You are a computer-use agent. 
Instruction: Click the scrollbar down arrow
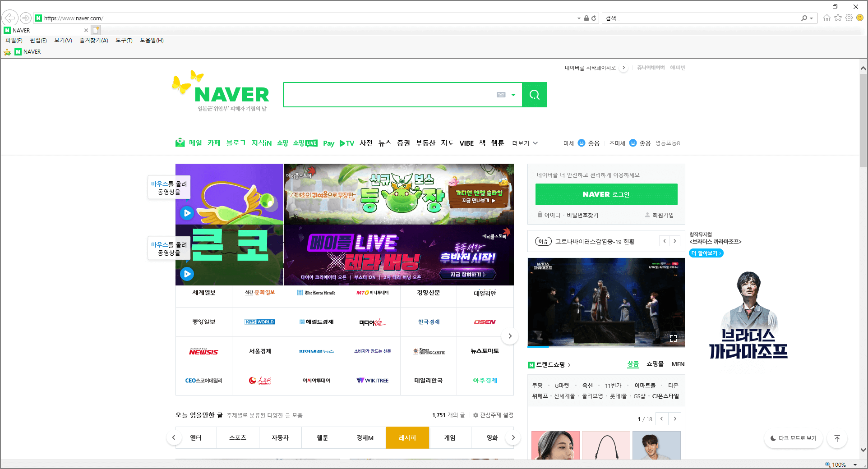pyautogui.click(x=863, y=450)
